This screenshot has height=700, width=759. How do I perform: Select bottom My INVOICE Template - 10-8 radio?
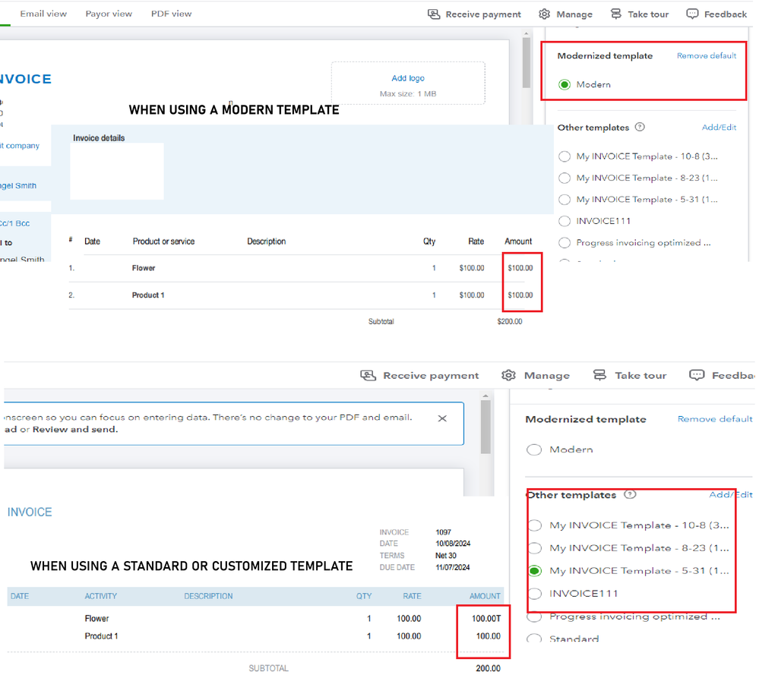coord(535,525)
